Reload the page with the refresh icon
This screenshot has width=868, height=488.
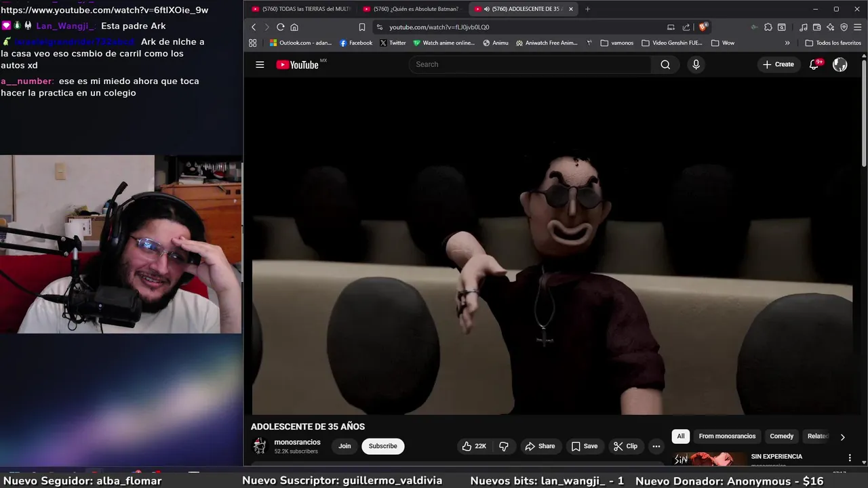[x=280, y=27]
